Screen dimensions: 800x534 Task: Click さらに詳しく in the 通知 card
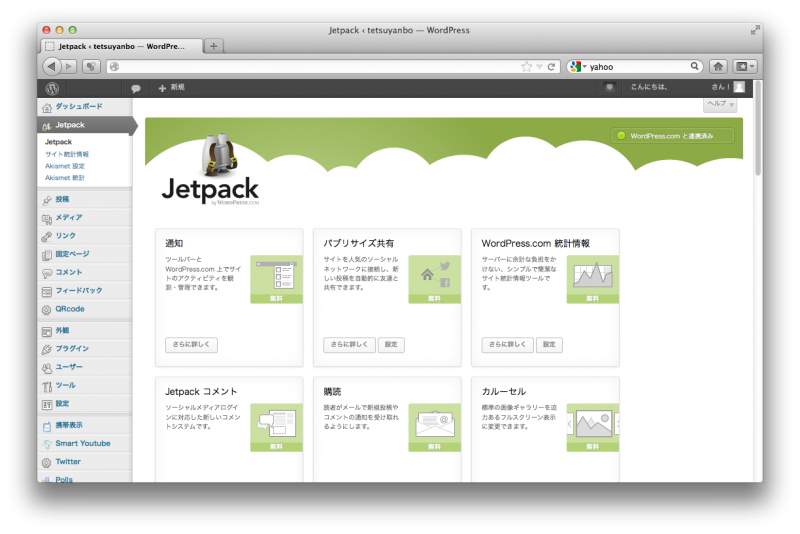tap(191, 345)
